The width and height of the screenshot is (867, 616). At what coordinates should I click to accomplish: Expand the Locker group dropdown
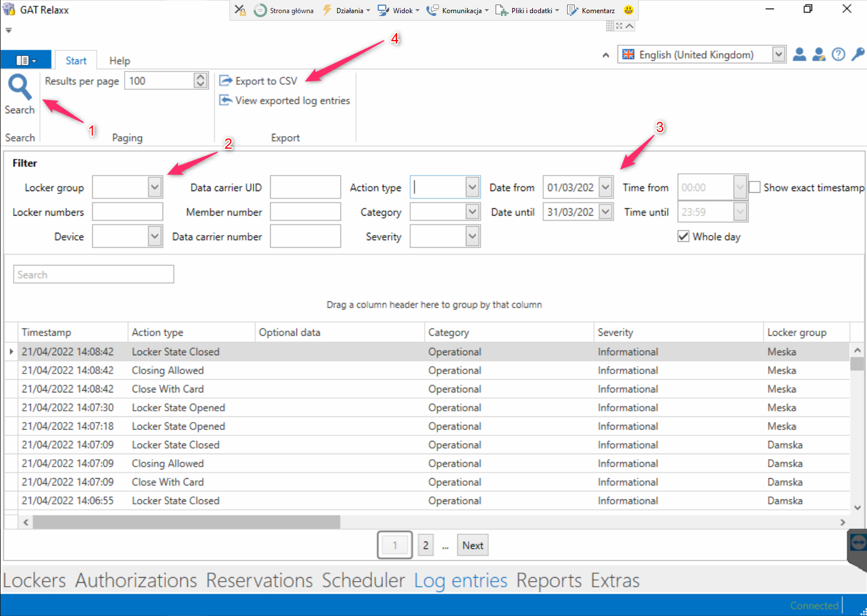[155, 188]
